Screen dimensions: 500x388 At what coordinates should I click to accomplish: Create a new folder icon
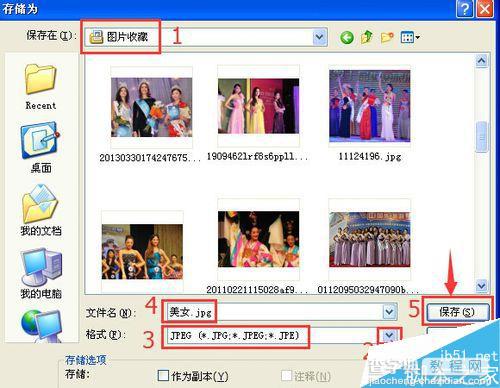click(x=387, y=37)
